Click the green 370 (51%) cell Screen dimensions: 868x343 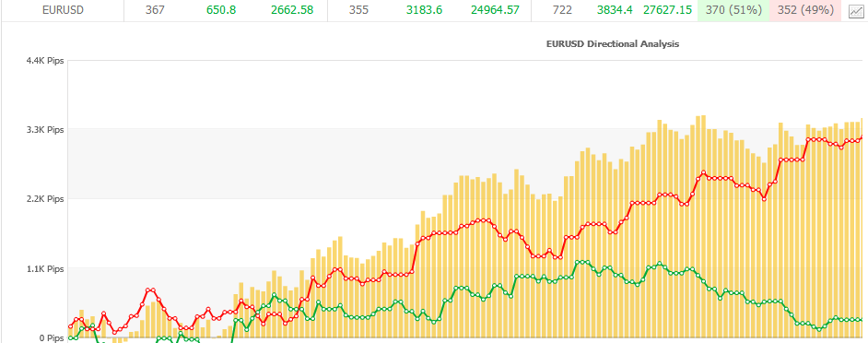click(x=733, y=10)
